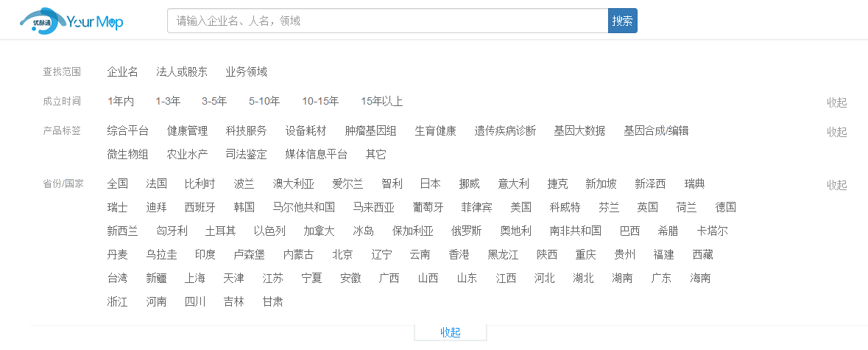Click the company name search input field
Viewport: 868px width, 350px height.
pyautogui.click(x=387, y=21)
